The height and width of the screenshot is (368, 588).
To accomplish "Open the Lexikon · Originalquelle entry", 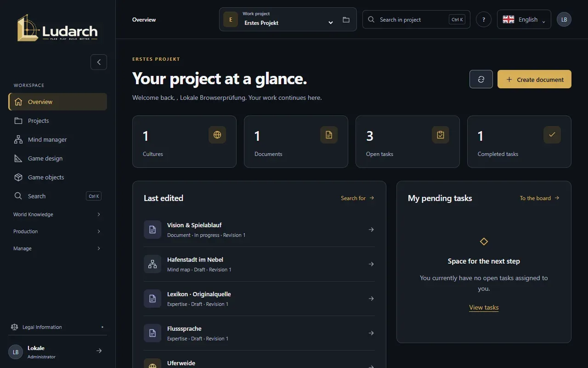I will [x=259, y=299].
